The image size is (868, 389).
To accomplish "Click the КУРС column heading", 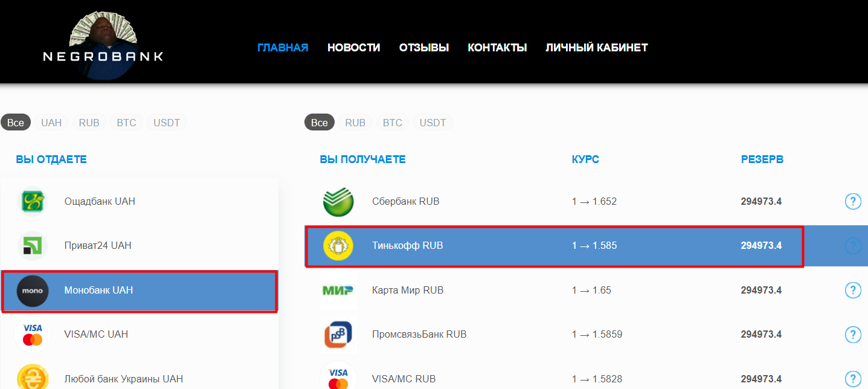I will point(585,159).
